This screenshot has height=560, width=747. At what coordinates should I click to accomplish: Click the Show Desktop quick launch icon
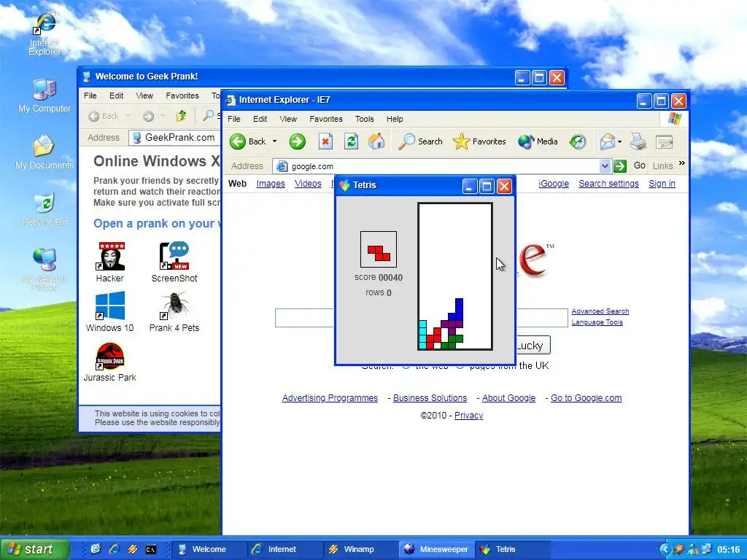(x=96, y=549)
